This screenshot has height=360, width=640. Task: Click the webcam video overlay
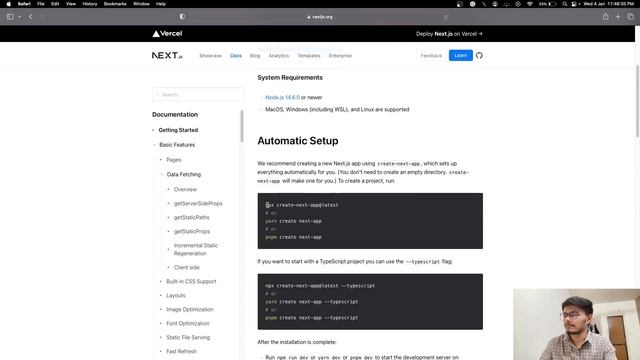[576, 324]
